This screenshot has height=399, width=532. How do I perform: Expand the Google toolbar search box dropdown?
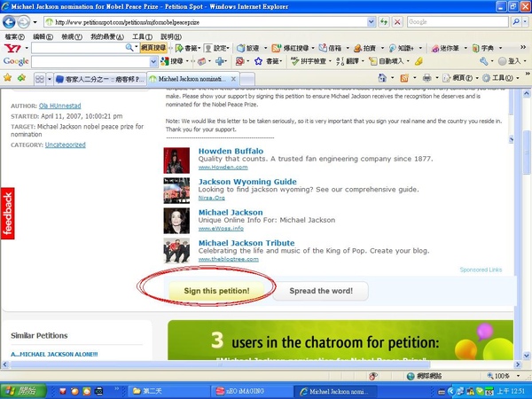tap(153, 61)
